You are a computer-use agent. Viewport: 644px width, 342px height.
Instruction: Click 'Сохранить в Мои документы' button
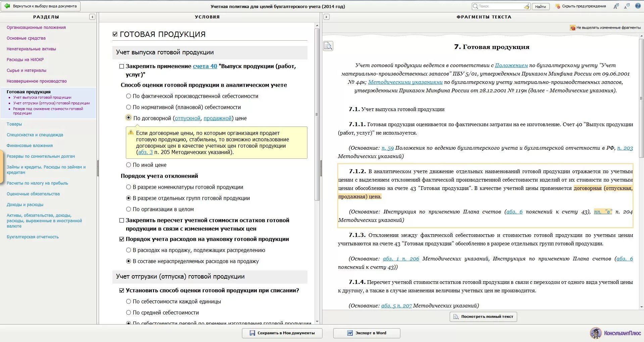[x=282, y=333]
